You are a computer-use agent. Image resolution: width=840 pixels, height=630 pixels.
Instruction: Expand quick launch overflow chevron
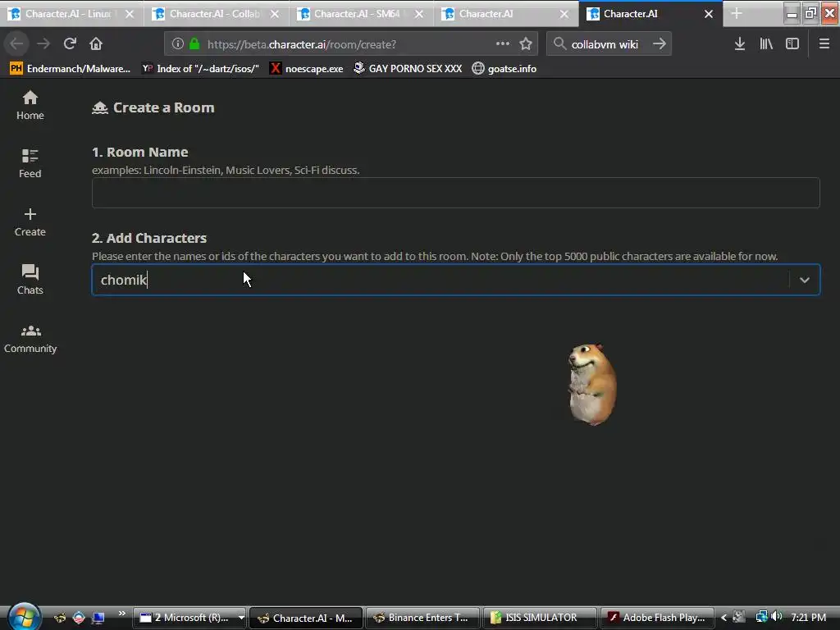[121, 614]
